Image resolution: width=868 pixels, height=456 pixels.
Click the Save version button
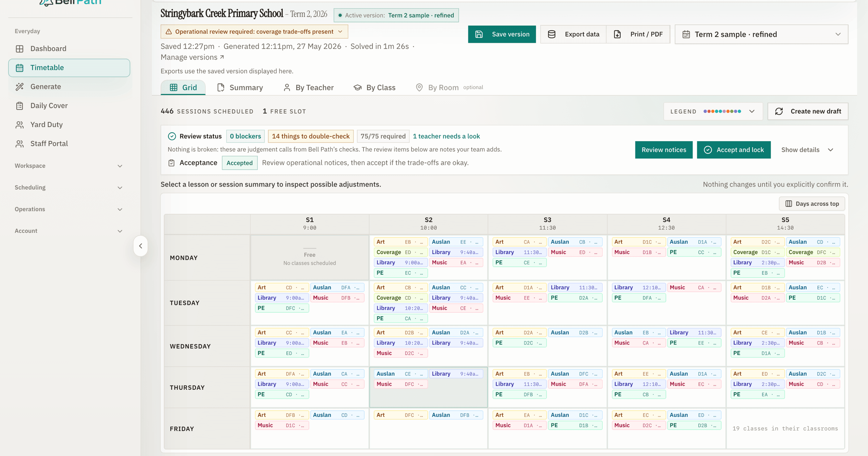(x=502, y=34)
